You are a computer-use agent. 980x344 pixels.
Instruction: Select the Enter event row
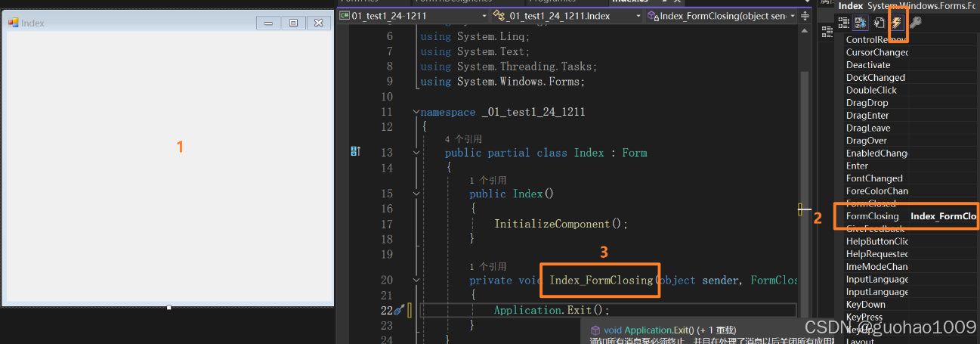(910, 166)
